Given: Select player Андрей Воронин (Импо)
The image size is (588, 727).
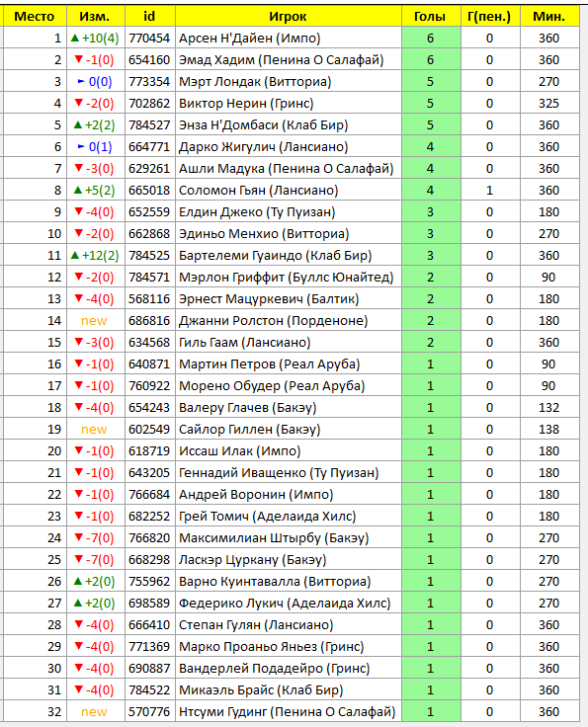Looking at the screenshot, I should pos(256,495).
